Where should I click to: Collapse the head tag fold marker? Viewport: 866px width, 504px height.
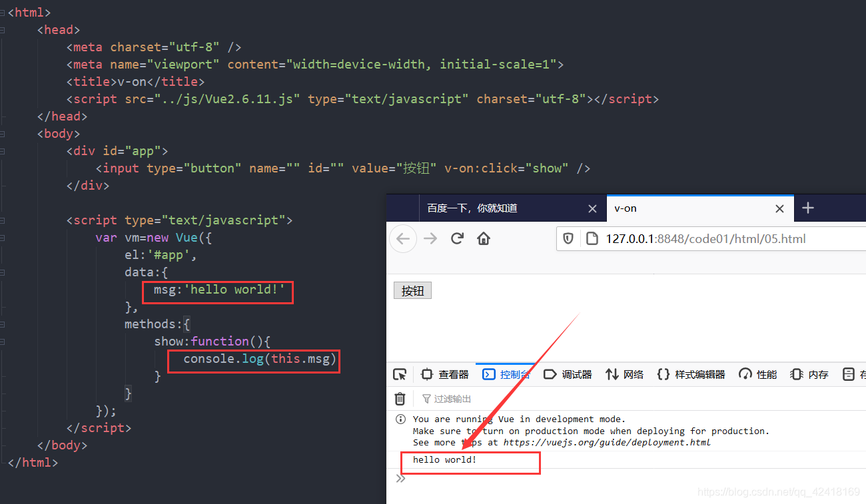(3, 30)
